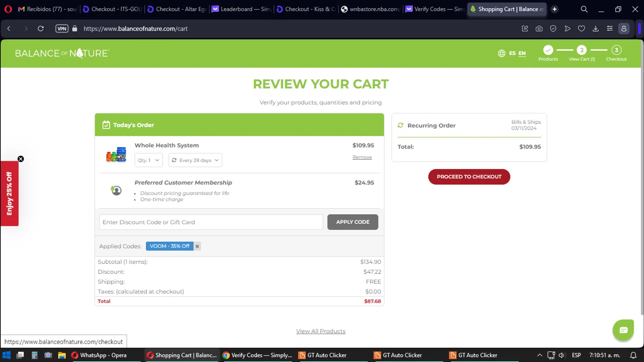
Task: Open the chat widget
Action: [623, 330]
